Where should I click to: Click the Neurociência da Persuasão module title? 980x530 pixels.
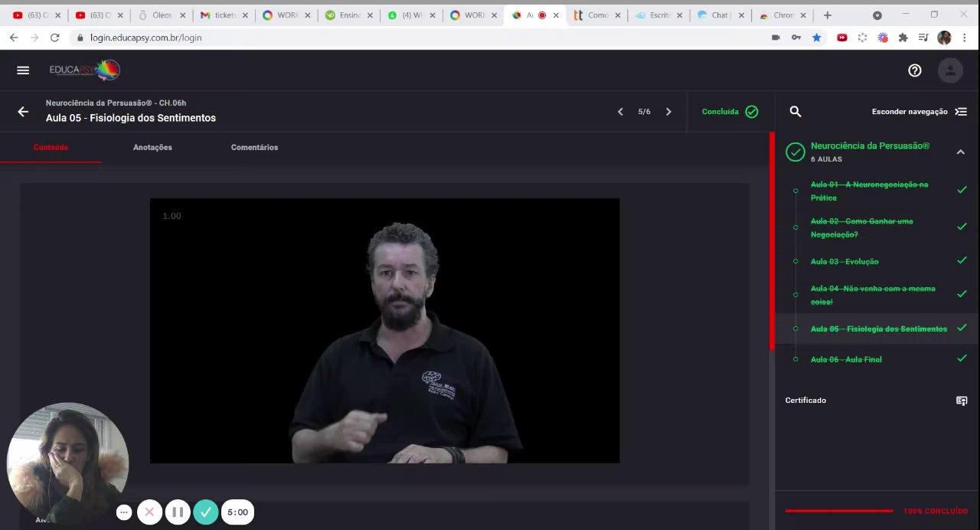tap(870, 146)
